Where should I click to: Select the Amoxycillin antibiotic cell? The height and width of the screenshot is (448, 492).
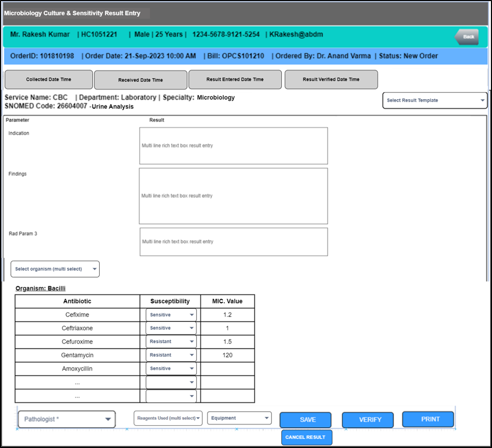[x=77, y=368]
